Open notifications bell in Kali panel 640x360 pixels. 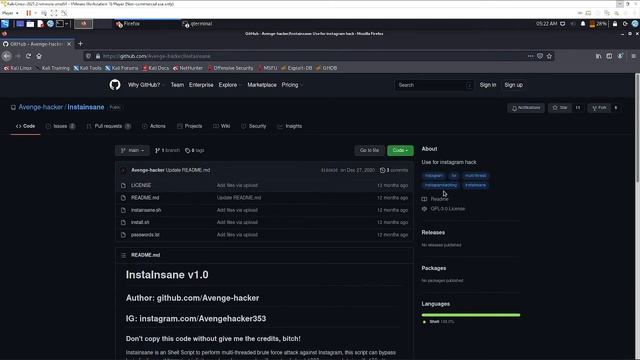point(583,24)
